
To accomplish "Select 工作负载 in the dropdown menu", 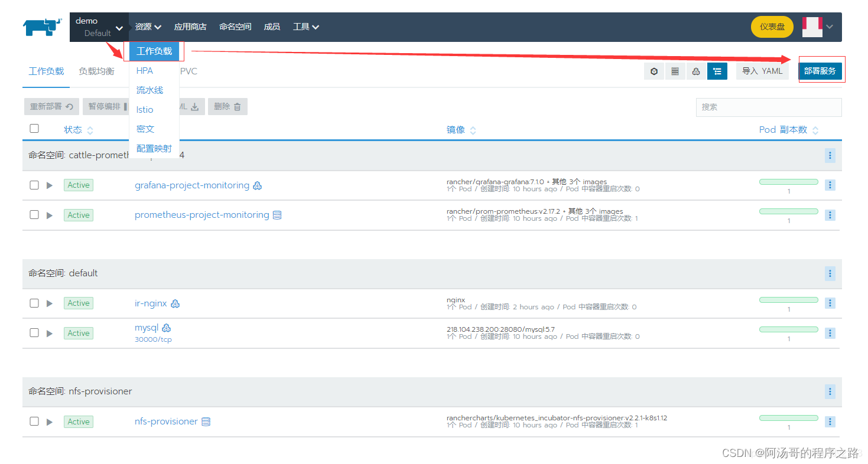I will pyautogui.click(x=154, y=51).
